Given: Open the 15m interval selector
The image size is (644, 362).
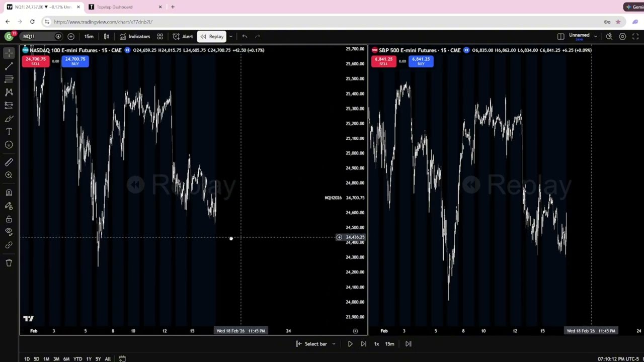Looking at the screenshot, I should (x=89, y=36).
